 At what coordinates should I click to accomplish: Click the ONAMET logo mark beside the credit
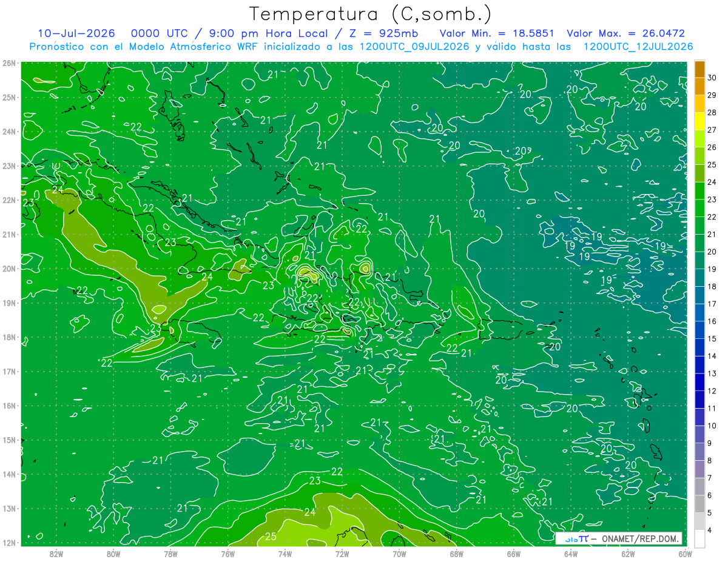tap(576, 538)
